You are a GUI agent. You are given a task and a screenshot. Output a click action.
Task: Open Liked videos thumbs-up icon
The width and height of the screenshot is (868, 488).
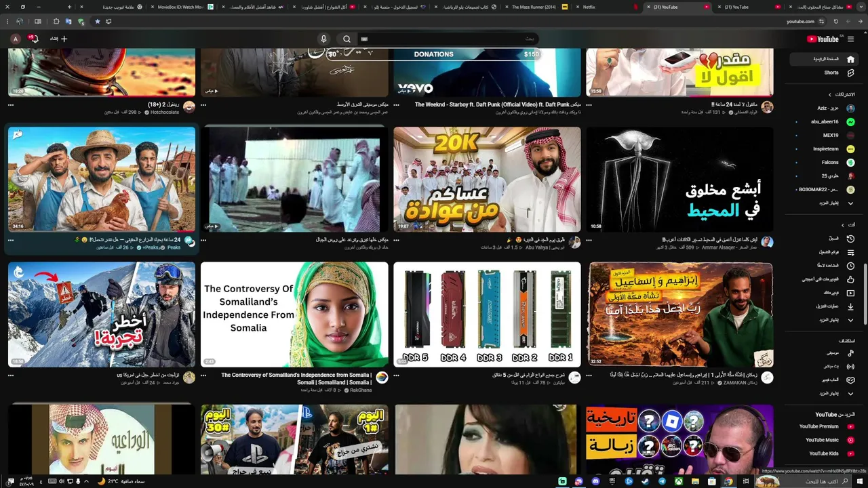click(850, 279)
